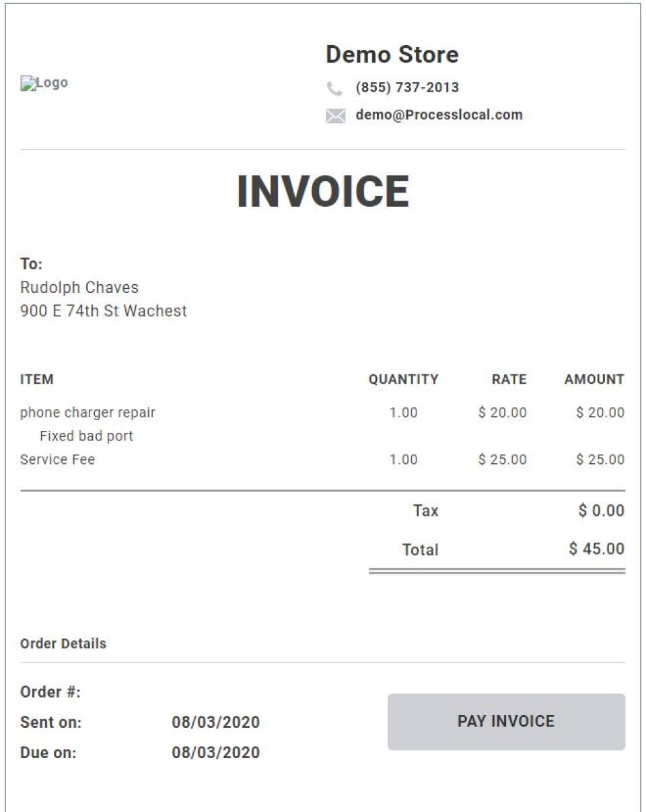Click the Demo Store heading
The height and width of the screenshot is (812, 646).
pos(392,55)
